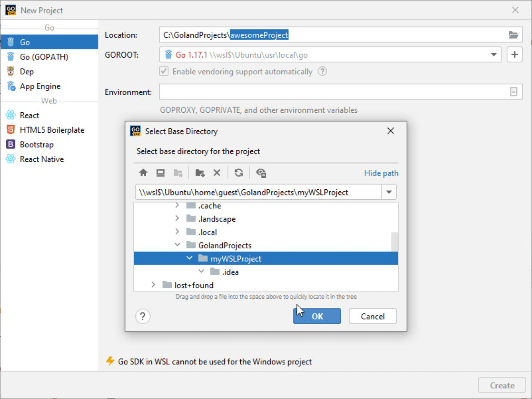Click the Hide path link
Image resolution: width=532 pixels, height=399 pixels.
[x=381, y=173]
